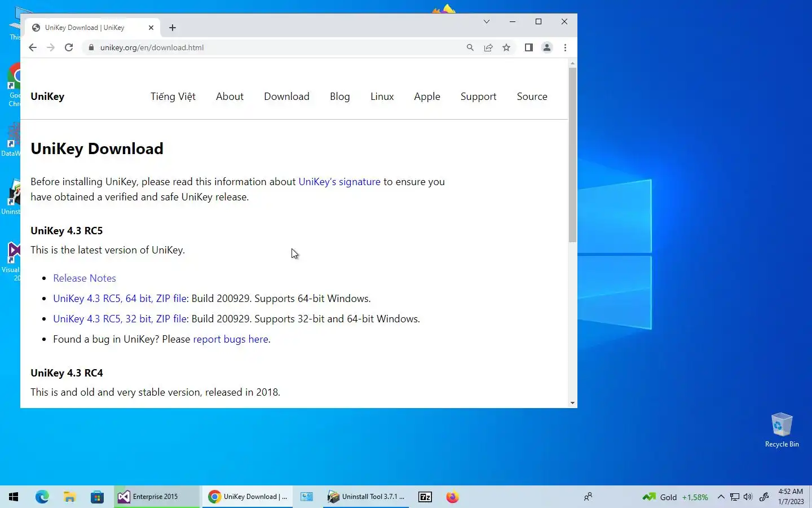Image resolution: width=812 pixels, height=508 pixels.
Task: Click the scrollbar down arrow
Action: point(572,403)
